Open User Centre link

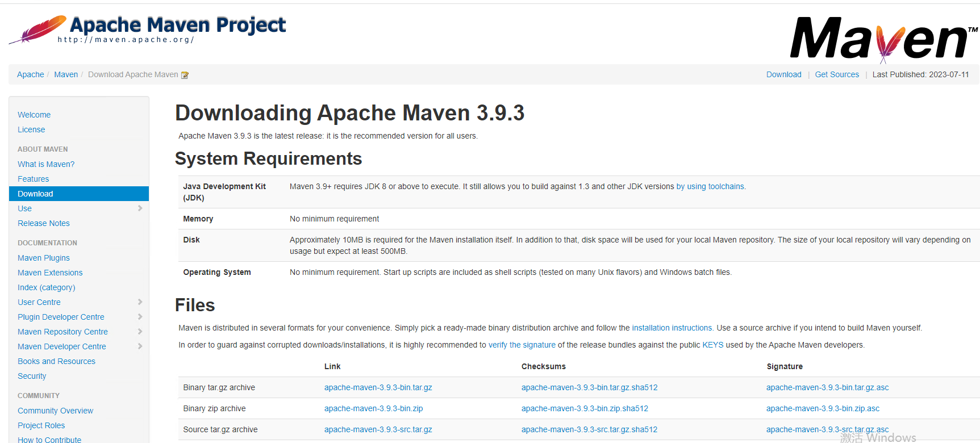[39, 302]
